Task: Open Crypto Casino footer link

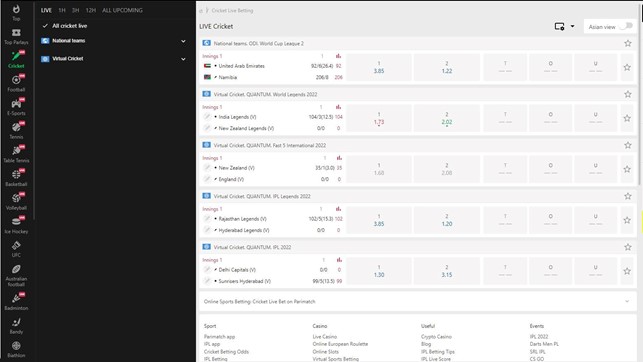Action: click(x=436, y=337)
